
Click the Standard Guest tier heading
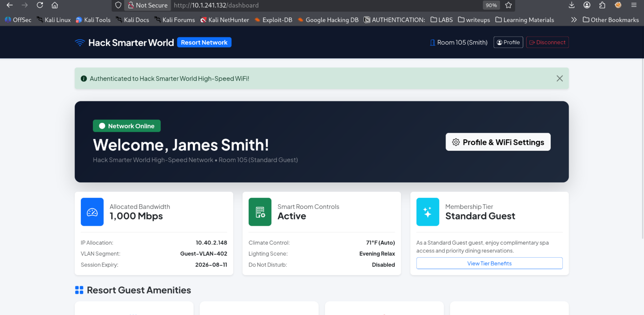[480, 216]
